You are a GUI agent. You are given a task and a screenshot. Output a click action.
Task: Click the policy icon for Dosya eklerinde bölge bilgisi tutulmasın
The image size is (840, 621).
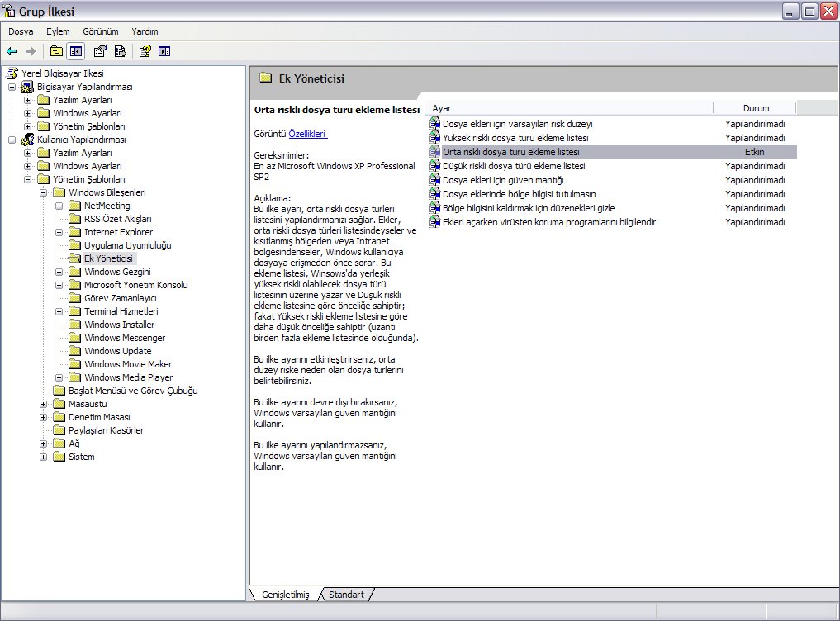(x=434, y=194)
